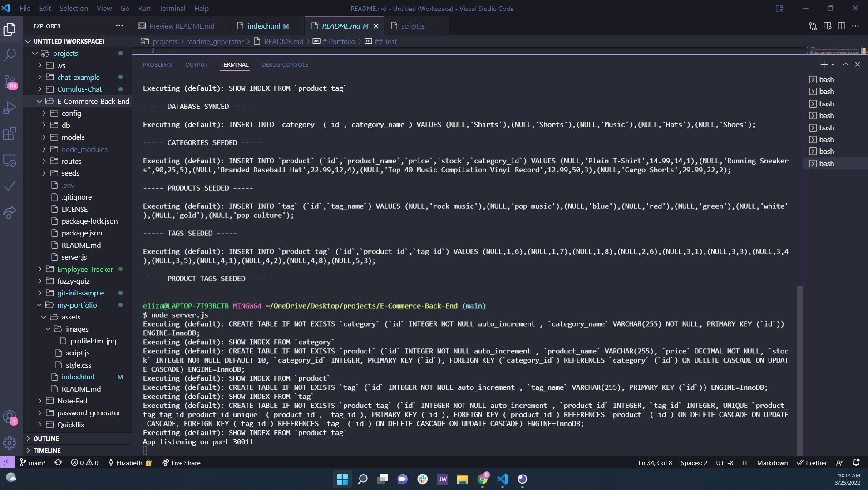This screenshot has width=868, height=490.
Task: Open notifications bell in status bar
Action: click(x=856, y=463)
